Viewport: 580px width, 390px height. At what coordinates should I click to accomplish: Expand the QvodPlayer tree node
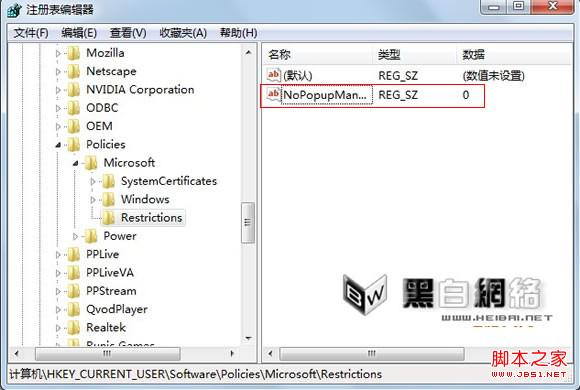click(58, 310)
